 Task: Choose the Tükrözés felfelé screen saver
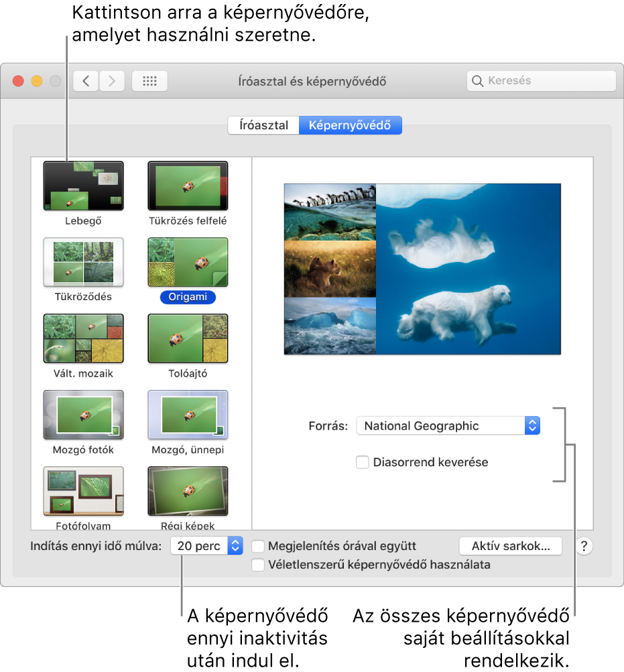[x=188, y=186]
